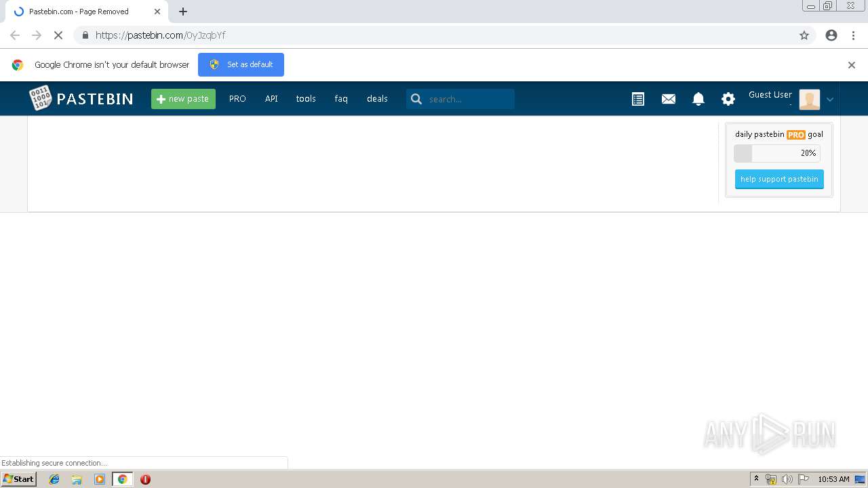Dismiss the default browser notification bar
The width and height of the screenshot is (868, 488).
click(x=852, y=65)
